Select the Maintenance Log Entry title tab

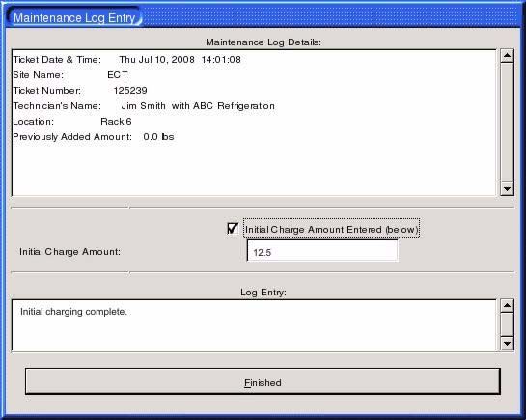tap(74, 17)
